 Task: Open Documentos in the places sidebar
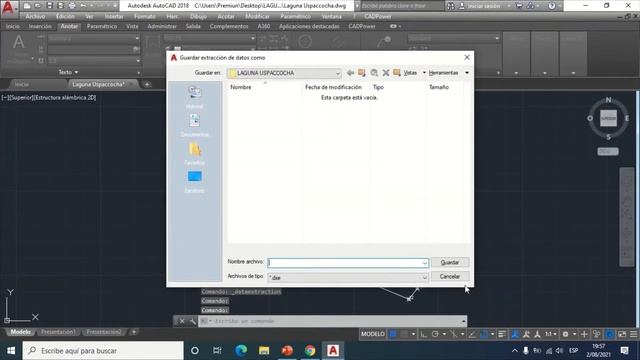click(194, 125)
